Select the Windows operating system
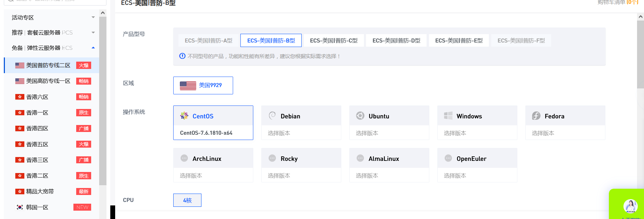Image resolution: width=644 pixels, height=219 pixels. [477, 116]
